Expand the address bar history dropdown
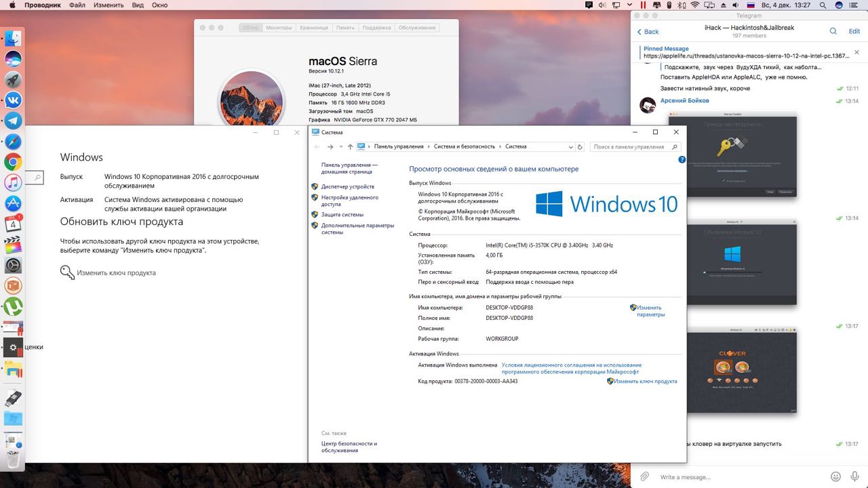 point(571,146)
